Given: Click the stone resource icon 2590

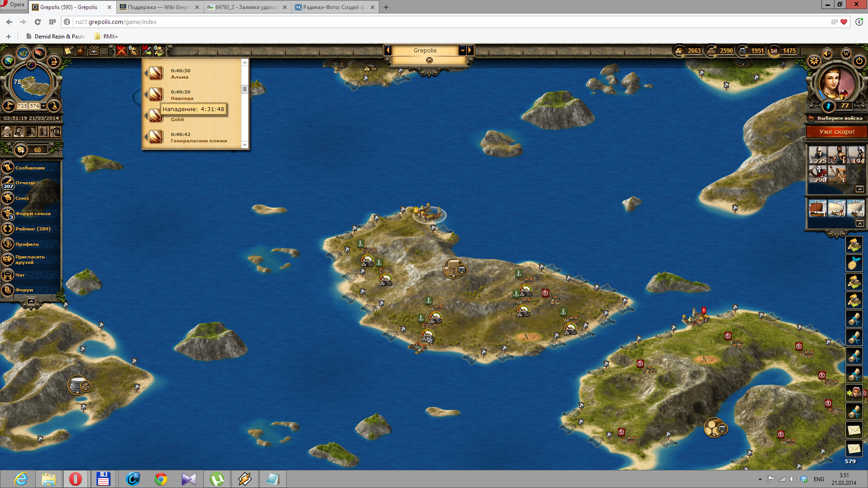Looking at the screenshot, I should click(x=712, y=51).
